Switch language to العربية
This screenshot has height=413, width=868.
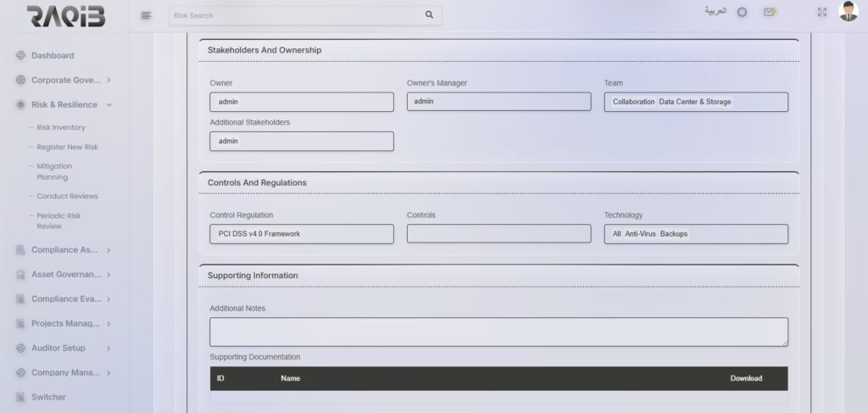[x=715, y=12]
